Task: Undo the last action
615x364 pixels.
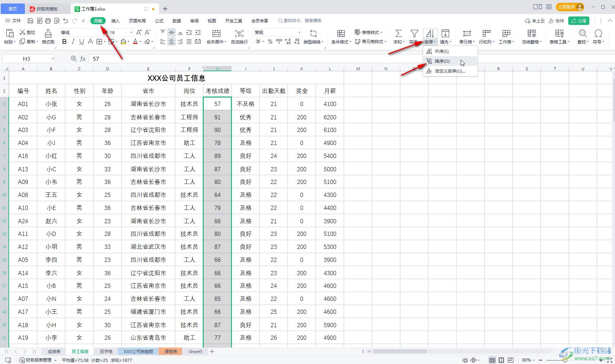Action: (66, 21)
